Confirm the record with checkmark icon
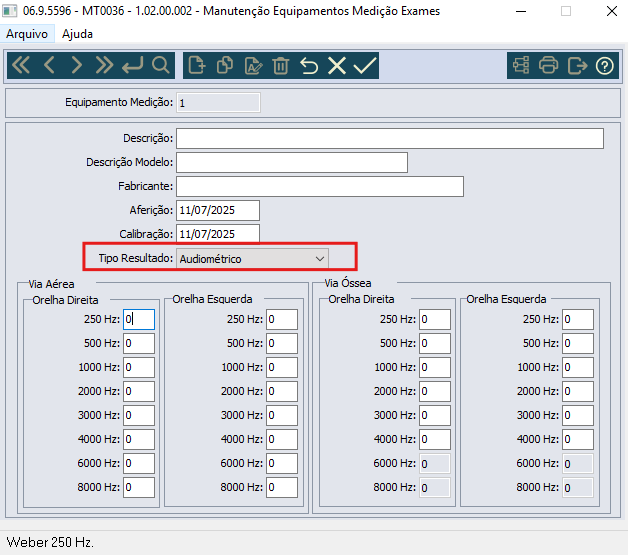This screenshot has width=628, height=555. [x=365, y=65]
